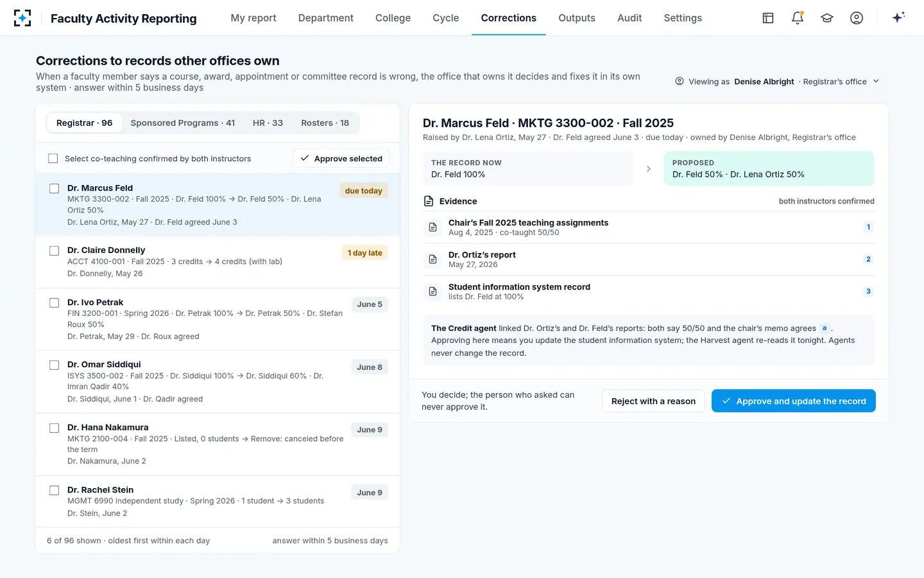
Task: Open the My report menu item
Action: (x=253, y=18)
